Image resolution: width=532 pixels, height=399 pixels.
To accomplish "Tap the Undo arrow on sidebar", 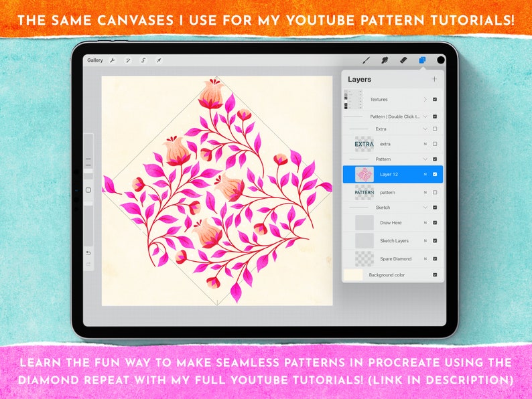I will click(88, 253).
